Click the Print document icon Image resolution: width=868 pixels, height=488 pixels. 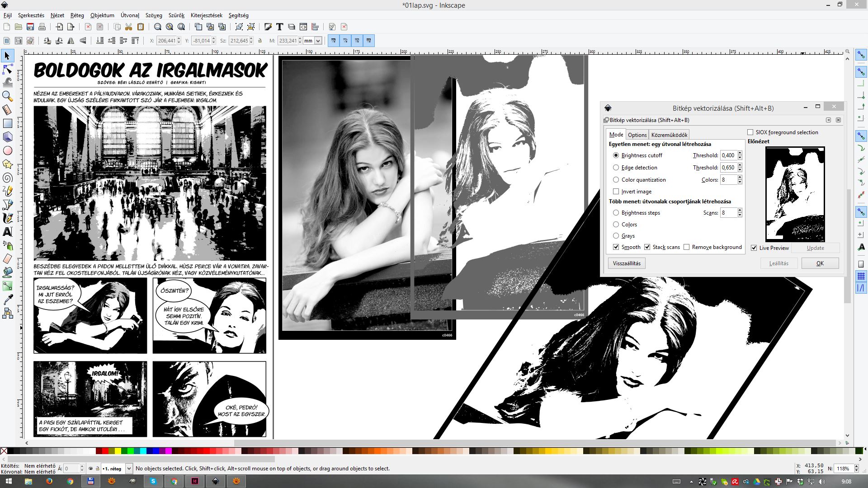(x=42, y=27)
